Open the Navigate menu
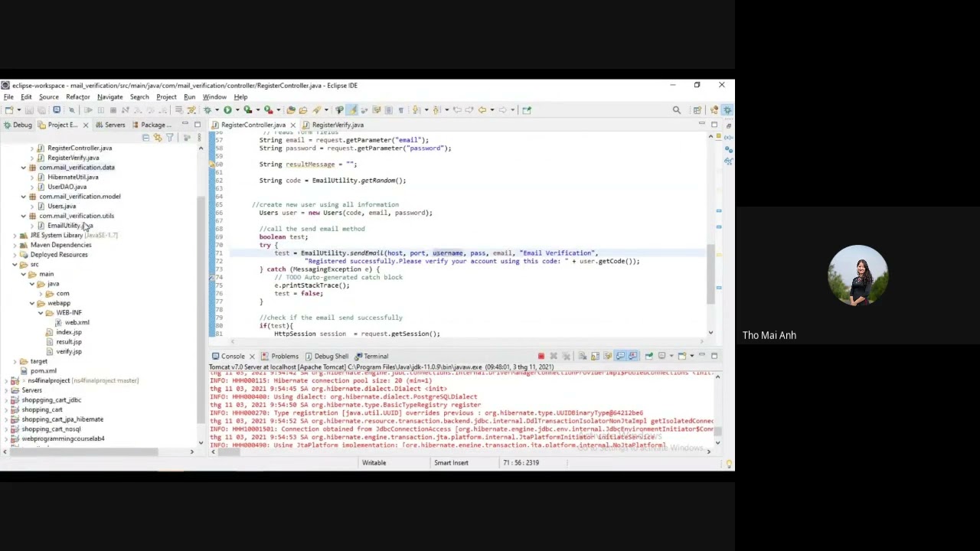Image resolution: width=980 pixels, height=551 pixels. (109, 97)
